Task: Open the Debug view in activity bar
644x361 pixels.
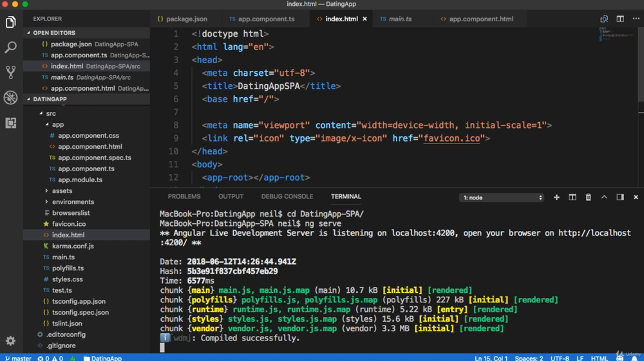Action: pos(10,97)
